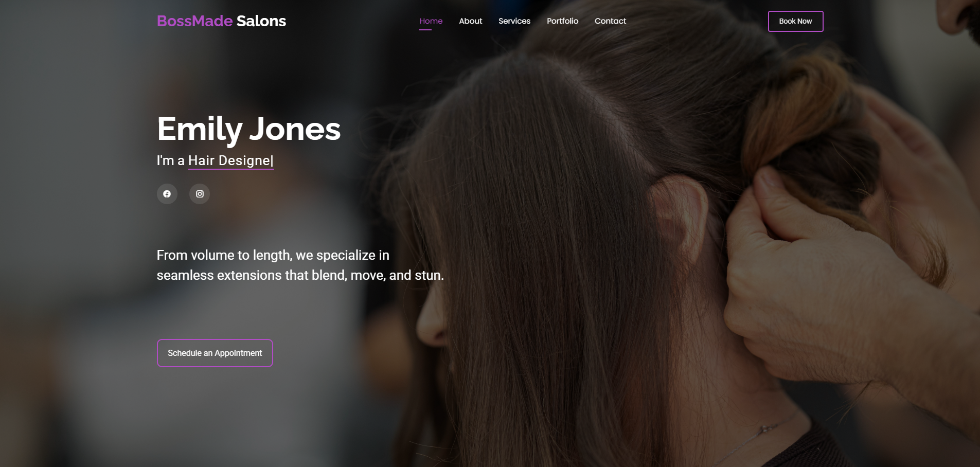Image resolution: width=980 pixels, height=467 pixels.
Task: Click Schedule an Appointment button
Action: pyautogui.click(x=215, y=353)
